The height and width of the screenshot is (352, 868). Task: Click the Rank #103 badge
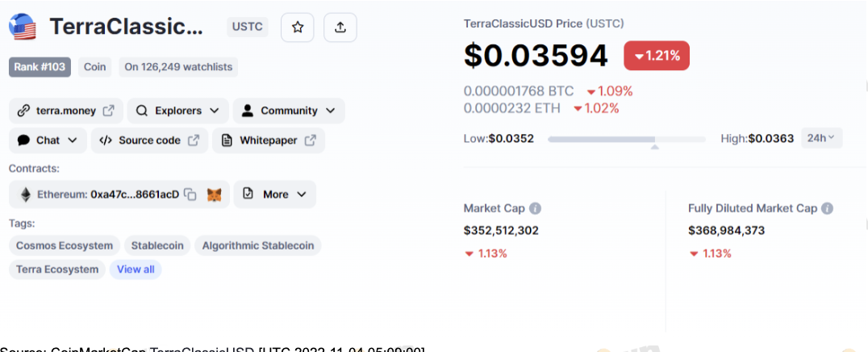(40, 67)
